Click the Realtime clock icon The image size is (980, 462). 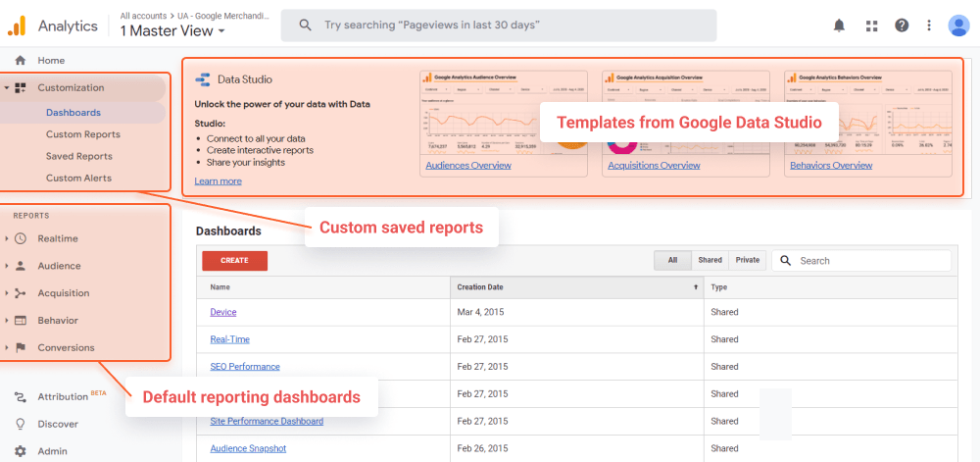click(x=21, y=238)
